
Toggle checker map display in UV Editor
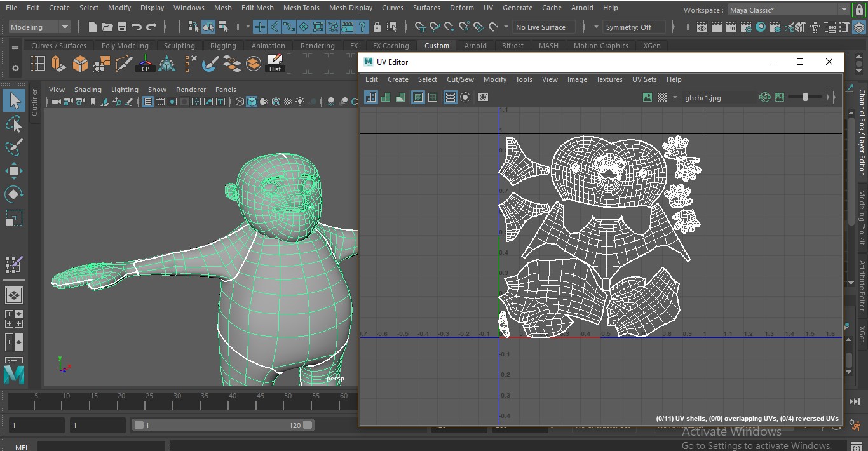[x=662, y=97]
